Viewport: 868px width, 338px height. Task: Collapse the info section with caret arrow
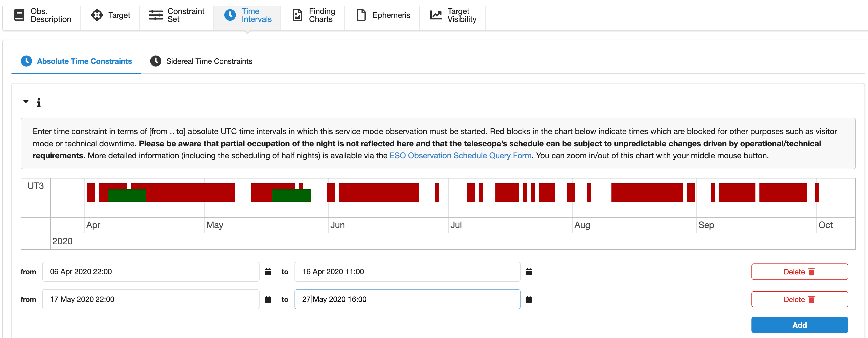coord(26,102)
